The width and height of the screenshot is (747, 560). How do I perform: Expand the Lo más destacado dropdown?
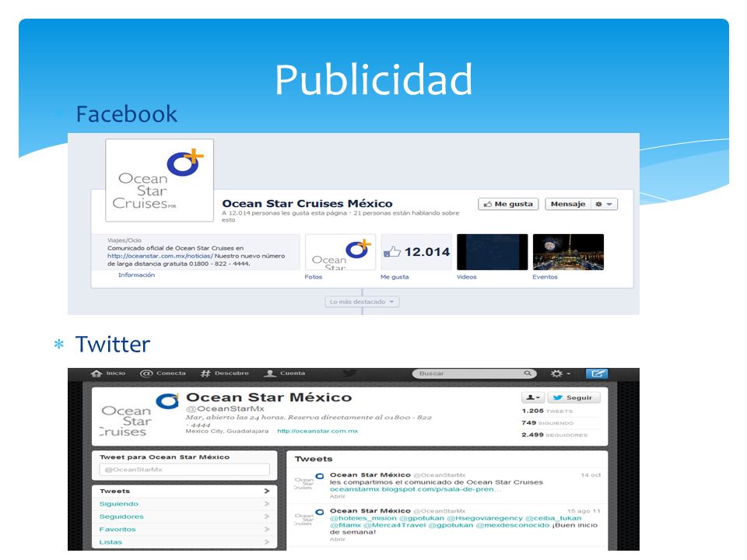362,302
